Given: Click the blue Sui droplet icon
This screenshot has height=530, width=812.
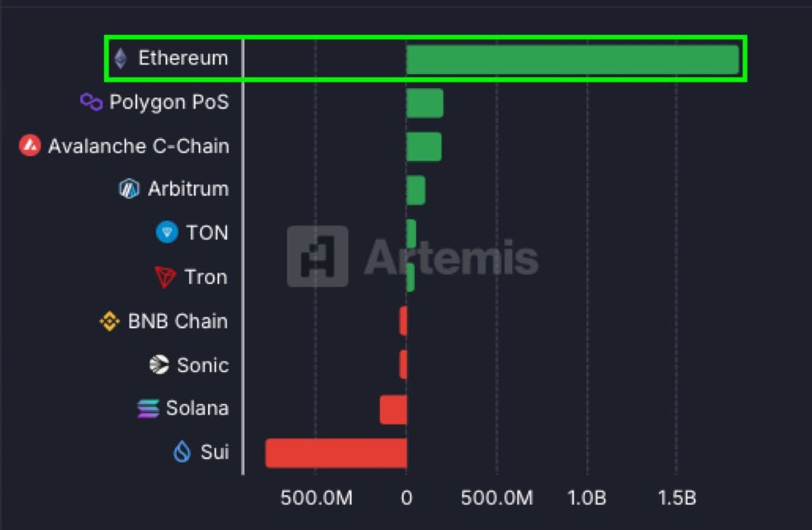Looking at the screenshot, I should [182, 451].
